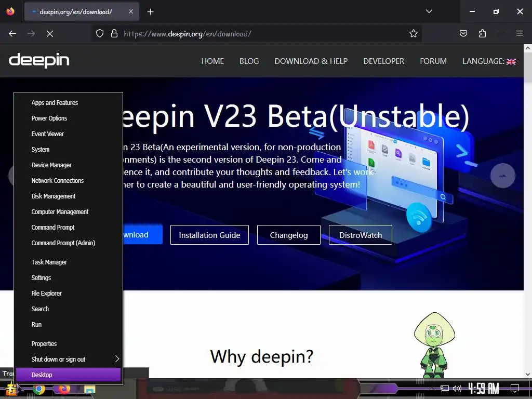Click the Firefox View icon beside the tabs
Viewport: 532px width, 399px height.
[10, 11]
